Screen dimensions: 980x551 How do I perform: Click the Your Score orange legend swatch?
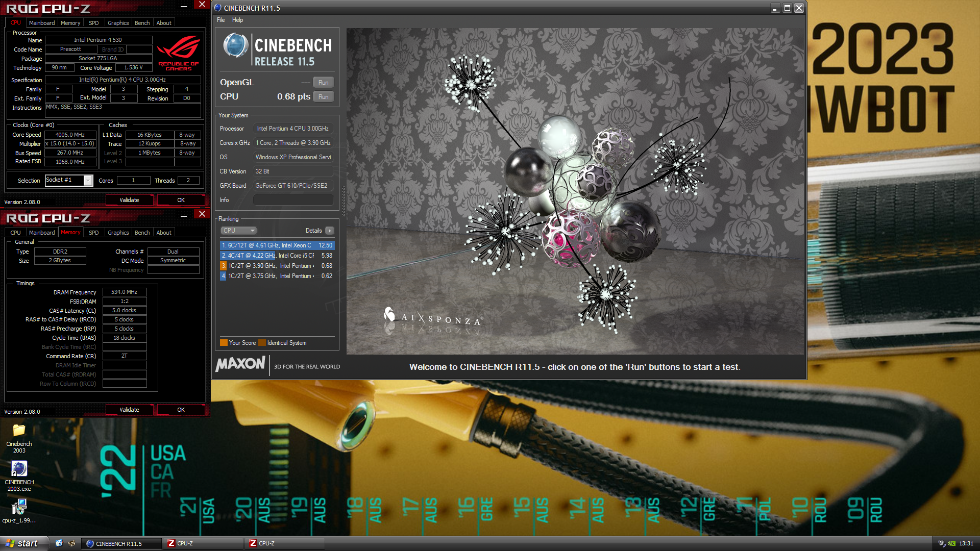pos(224,343)
